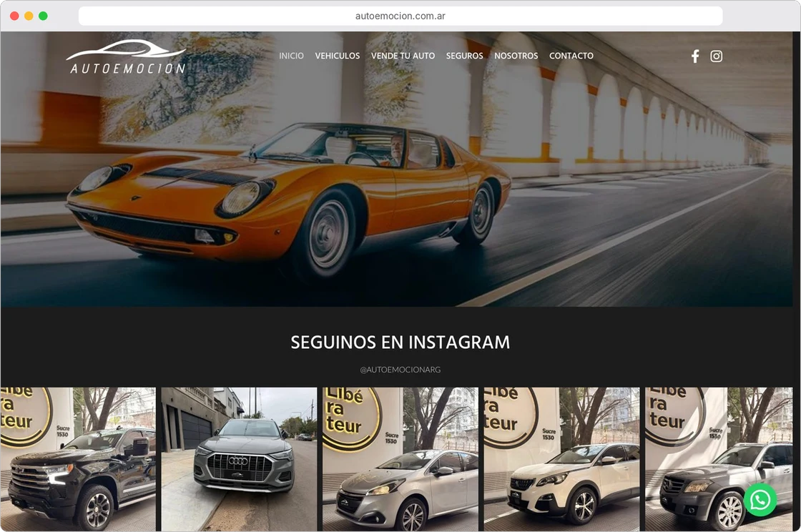Go to the INICIO menu item
The height and width of the screenshot is (532, 801).
[291, 56]
